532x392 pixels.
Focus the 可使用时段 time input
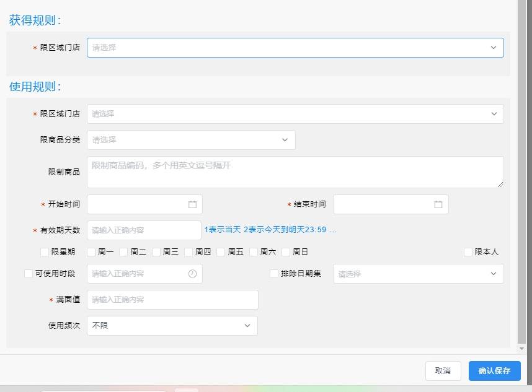[x=145, y=274]
